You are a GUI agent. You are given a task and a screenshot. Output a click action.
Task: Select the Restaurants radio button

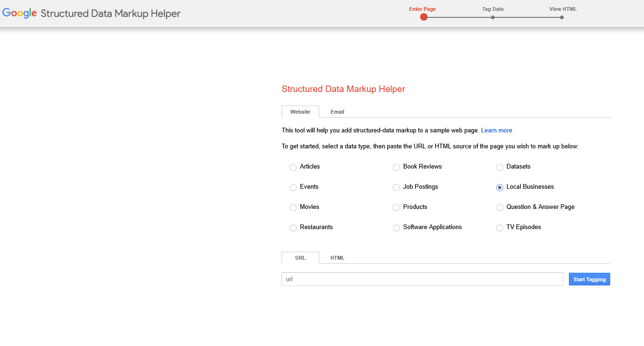click(293, 228)
